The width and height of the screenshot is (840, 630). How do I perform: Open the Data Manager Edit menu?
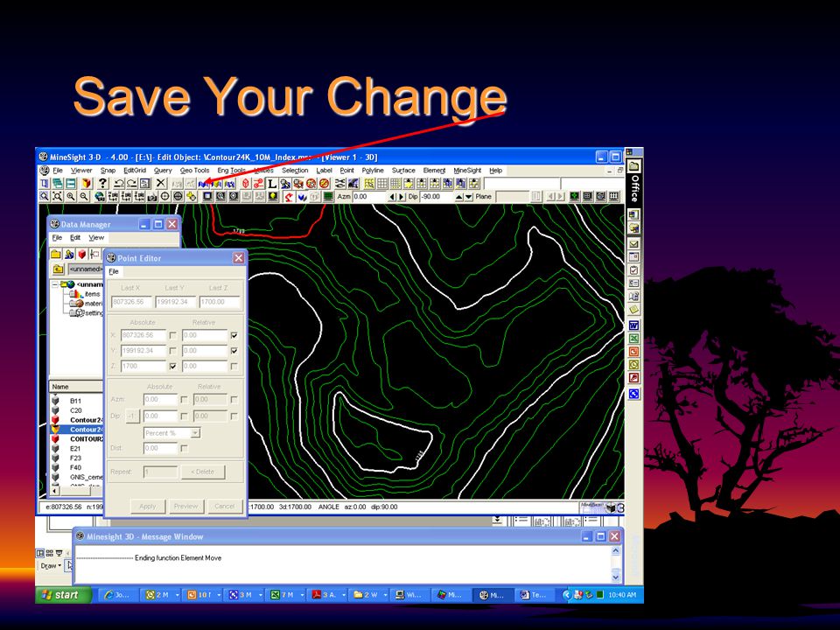click(x=75, y=237)
